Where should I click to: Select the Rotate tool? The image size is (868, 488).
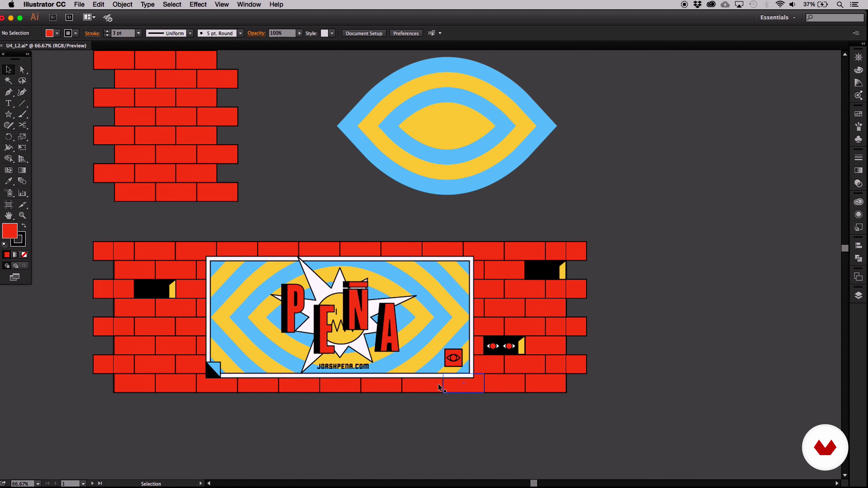[8, 137]
